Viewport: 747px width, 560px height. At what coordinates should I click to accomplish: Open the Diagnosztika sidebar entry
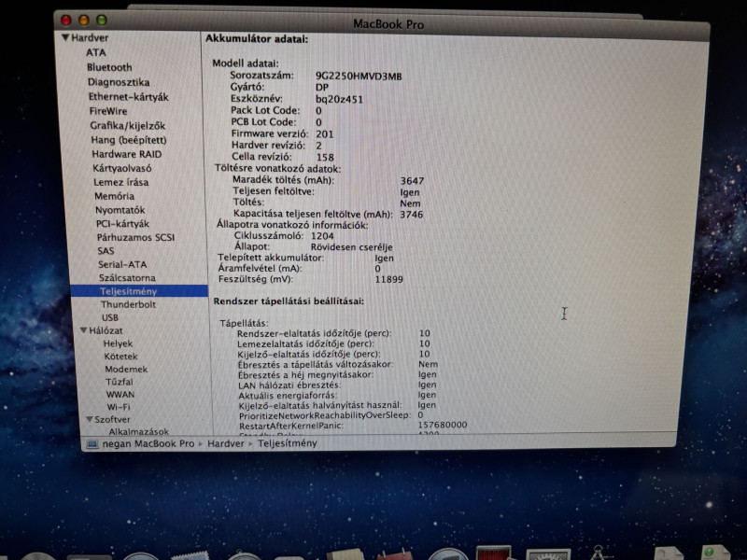tap(119, 82)
